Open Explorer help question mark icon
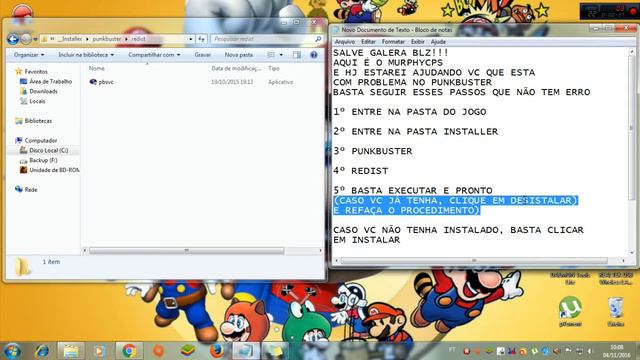Screen dimensions: 640x360 (x=313, y=55)
